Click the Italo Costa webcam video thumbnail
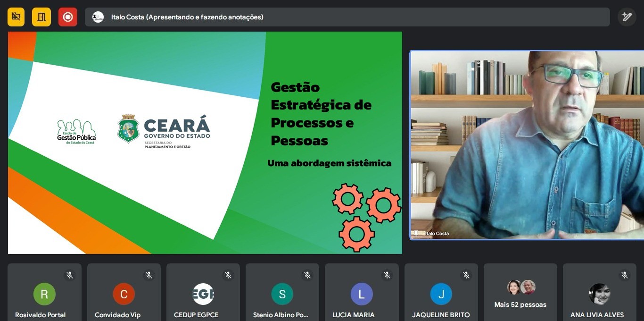 [527, 145]
